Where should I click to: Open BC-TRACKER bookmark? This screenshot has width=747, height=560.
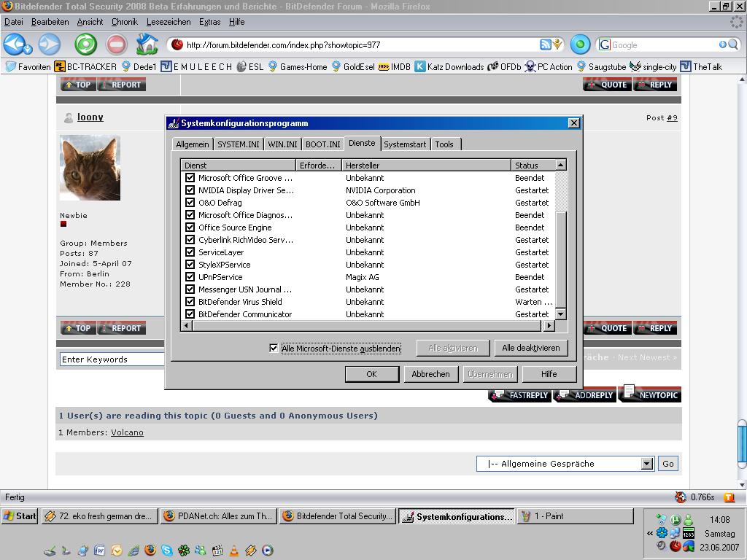click(86, 66)
